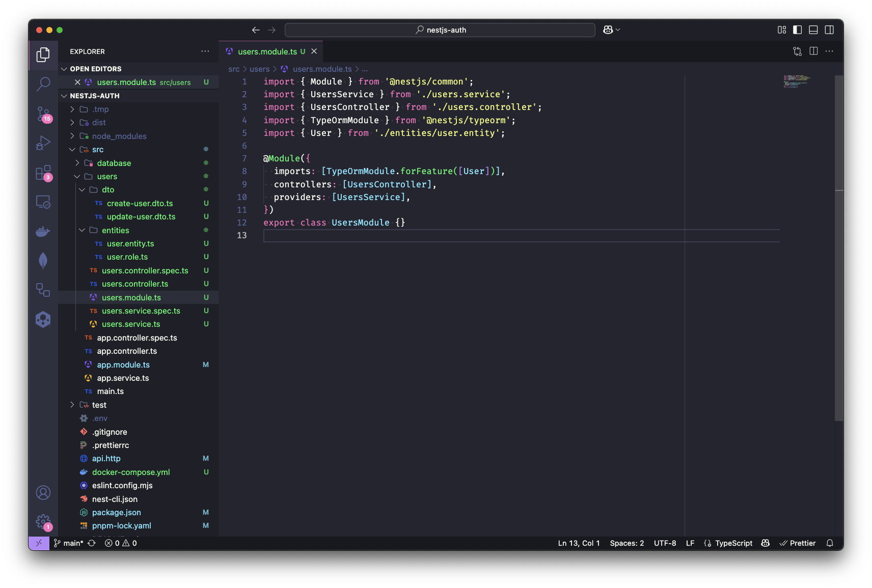Open the hexagon cube extension in activity bar
872x588 pixels.
pyautogui.click(x=43, y=320)
